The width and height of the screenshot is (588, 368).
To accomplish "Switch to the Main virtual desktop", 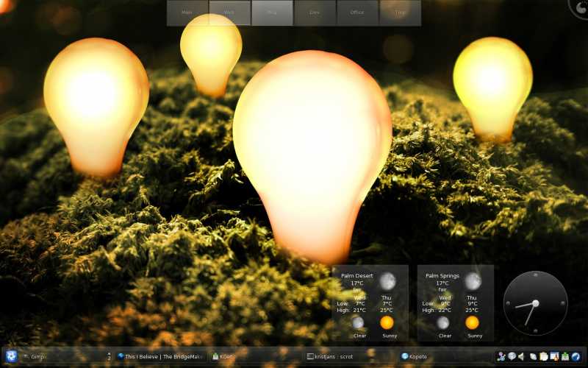I will tap(187, 13).
